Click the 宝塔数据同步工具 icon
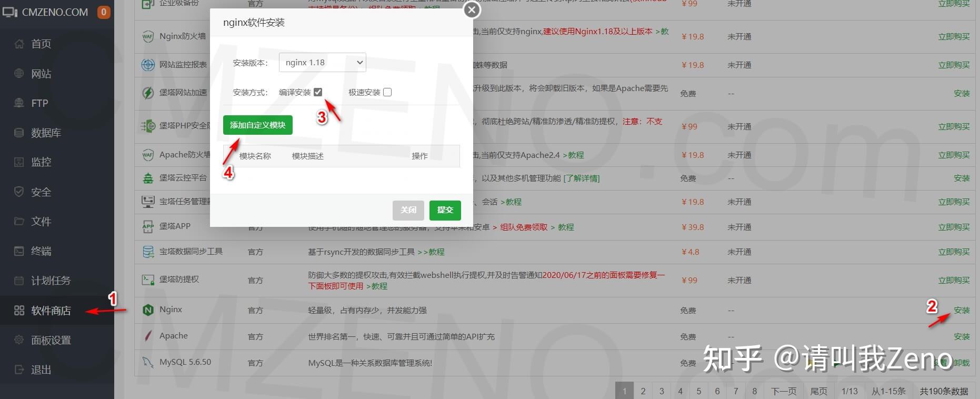 [x=148, y=252]
